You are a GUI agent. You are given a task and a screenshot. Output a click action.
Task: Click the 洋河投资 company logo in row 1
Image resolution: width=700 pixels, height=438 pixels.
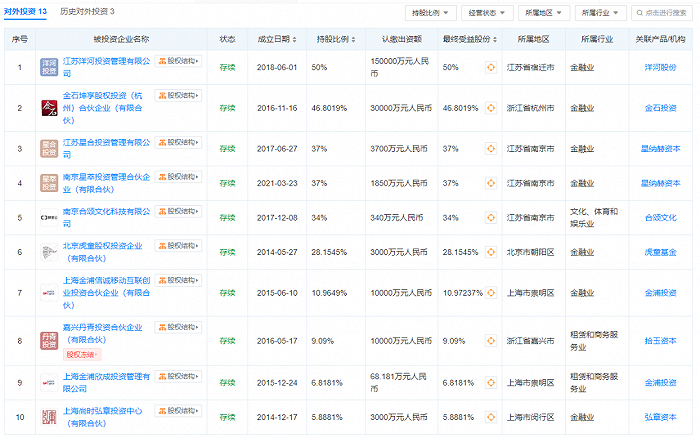49,67
